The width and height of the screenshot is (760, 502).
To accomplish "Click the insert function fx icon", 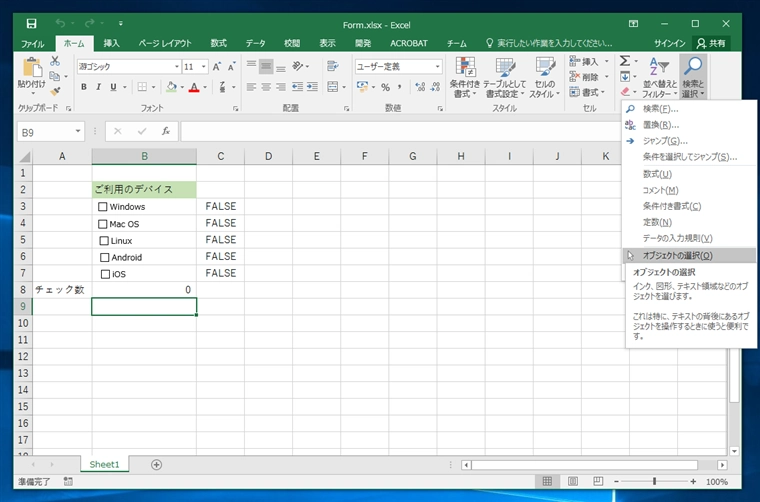I will tap(166, 131).
